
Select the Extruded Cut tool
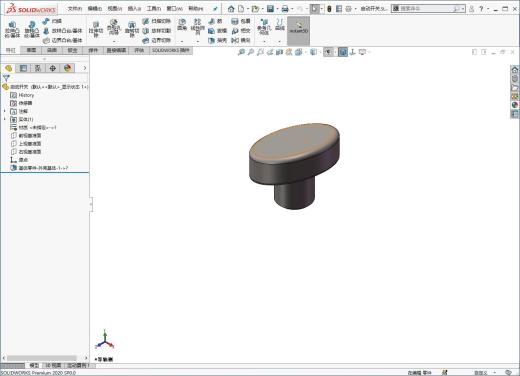coord(96,30)
